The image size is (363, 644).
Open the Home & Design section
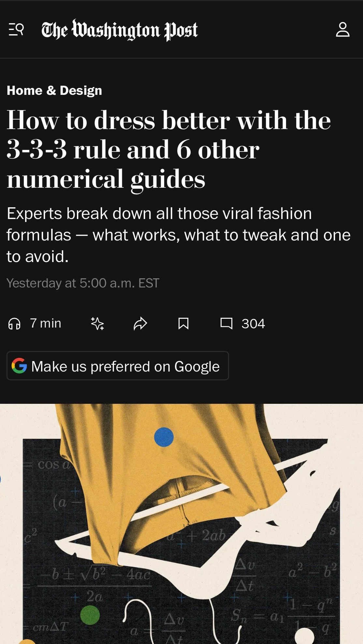[54, 90]
